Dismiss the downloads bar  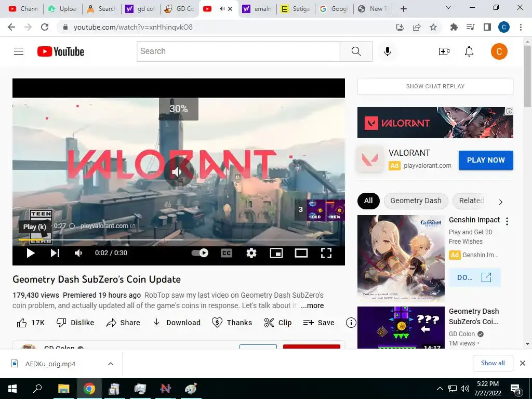[523, 363]
